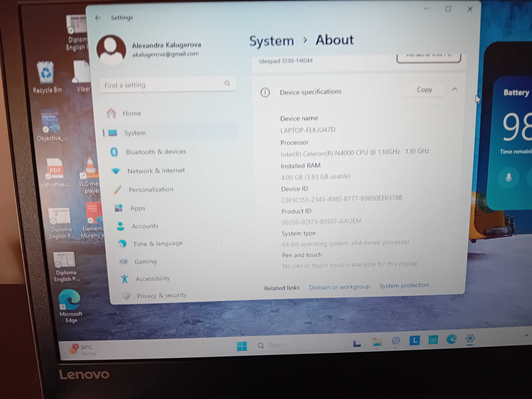This screenshot has height=399, width=532.
Task: Click the Accounts person icon
Action: point(120,226)
